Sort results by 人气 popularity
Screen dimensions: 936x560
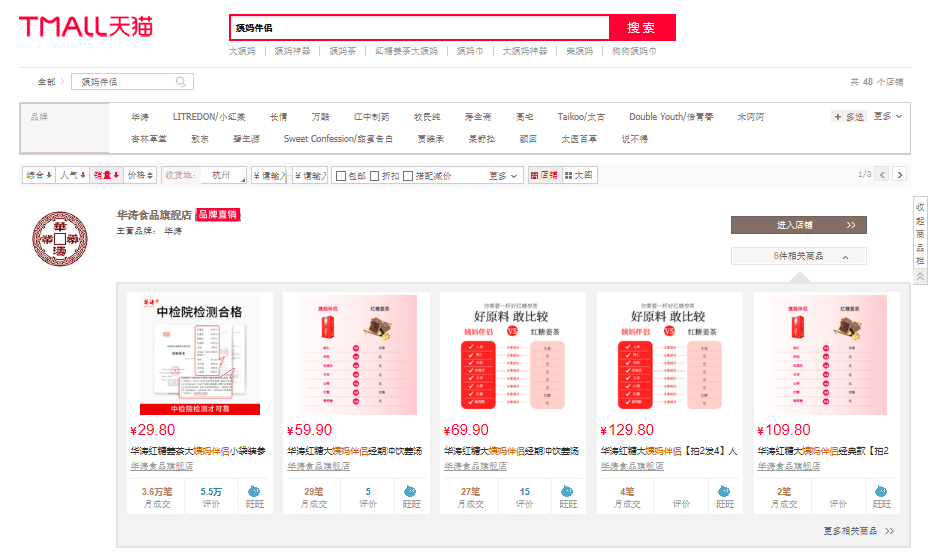[72, 176]
